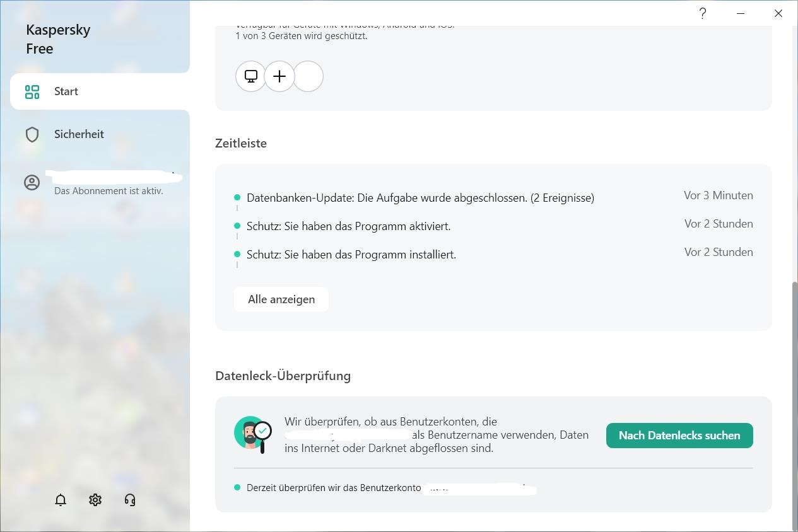798x532 pixels.
Task: Click the Datenleck-Überprüfung heading
Action: point(283,376)
